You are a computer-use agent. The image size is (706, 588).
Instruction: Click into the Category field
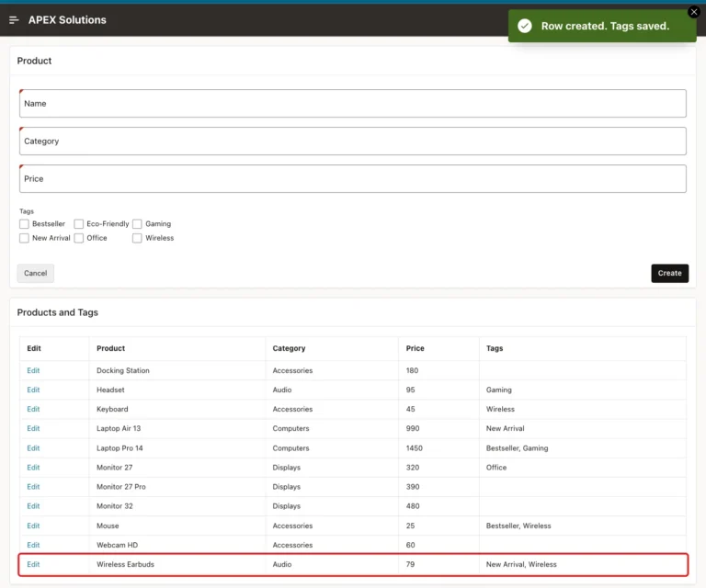(353, 141)
